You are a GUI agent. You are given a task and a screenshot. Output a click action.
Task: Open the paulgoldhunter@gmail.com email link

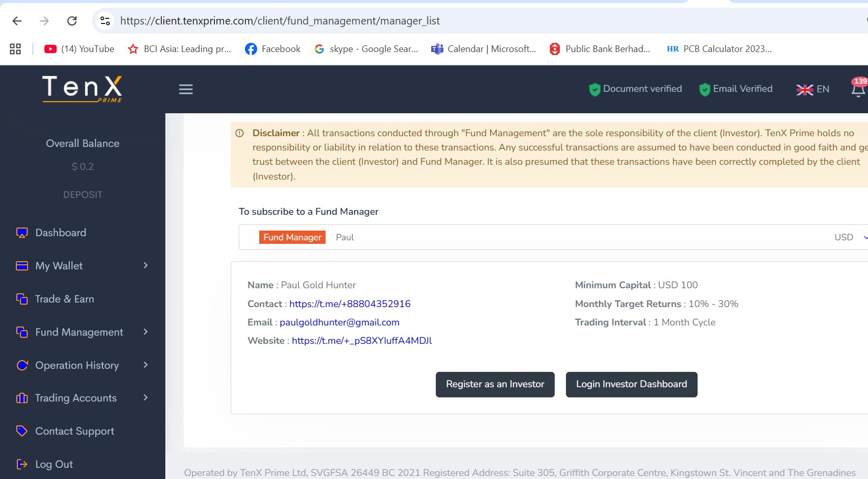339,322
